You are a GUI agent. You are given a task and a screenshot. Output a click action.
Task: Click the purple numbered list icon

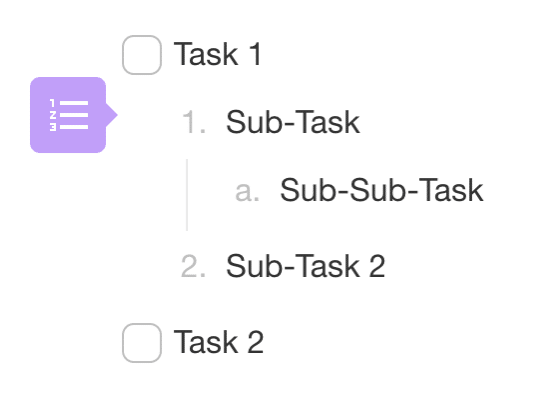pyautogui.click(x=68, y=115)
